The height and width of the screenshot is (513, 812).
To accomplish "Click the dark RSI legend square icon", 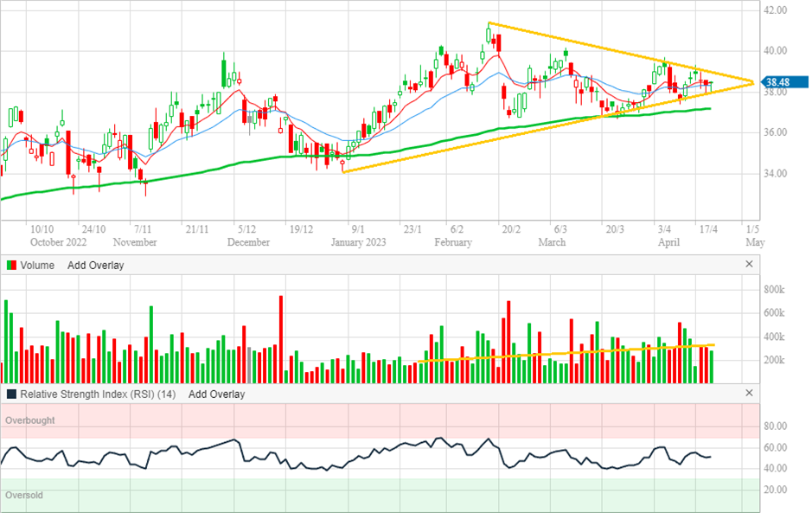I will (x=10, y=394).
